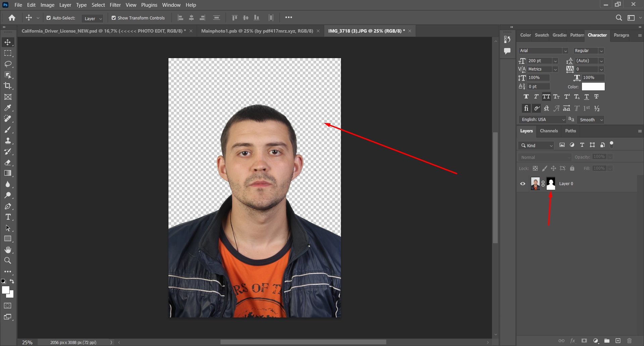
Task: Open the Photoshop search feature
Action: (618, 17)
